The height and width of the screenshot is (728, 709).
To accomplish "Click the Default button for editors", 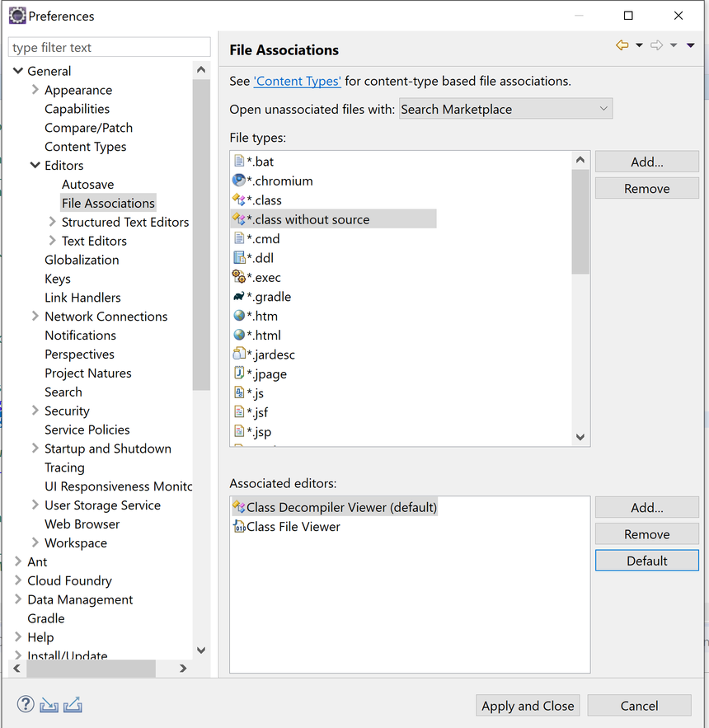I will (646, 561).
